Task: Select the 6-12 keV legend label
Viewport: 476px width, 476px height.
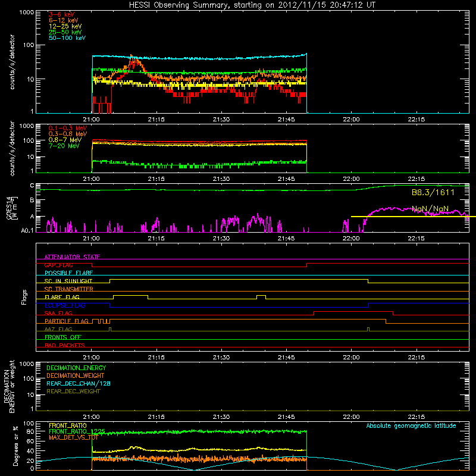Action: coord(64,20)
